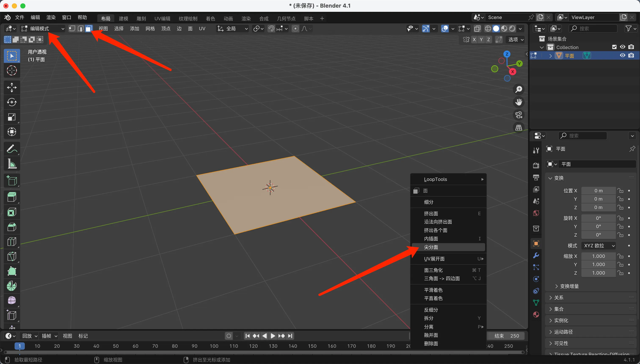Click the 3D Cursor tool
Image resolution: width=640 pixels, height=364 pixels.
click(12, 71)
